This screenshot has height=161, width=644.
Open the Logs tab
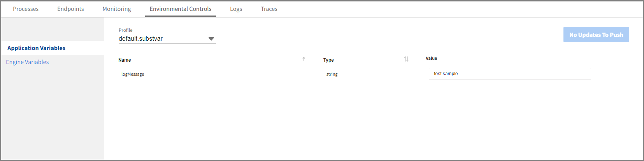(236, 9)
